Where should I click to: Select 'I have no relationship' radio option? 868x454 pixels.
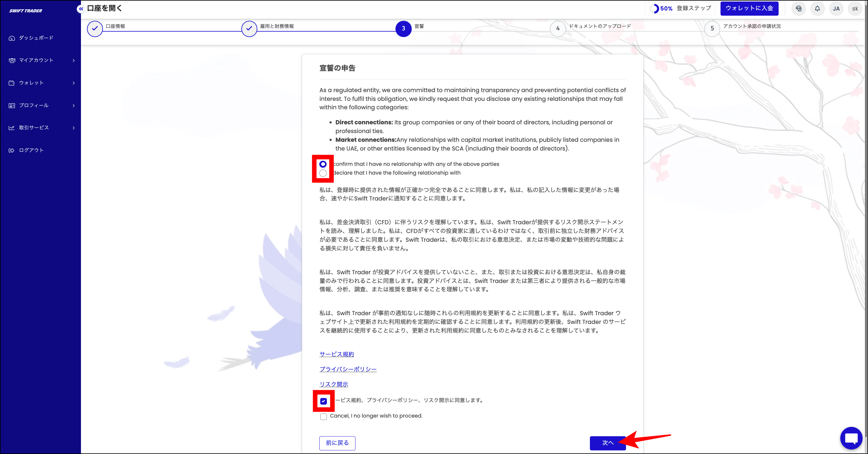323,164
